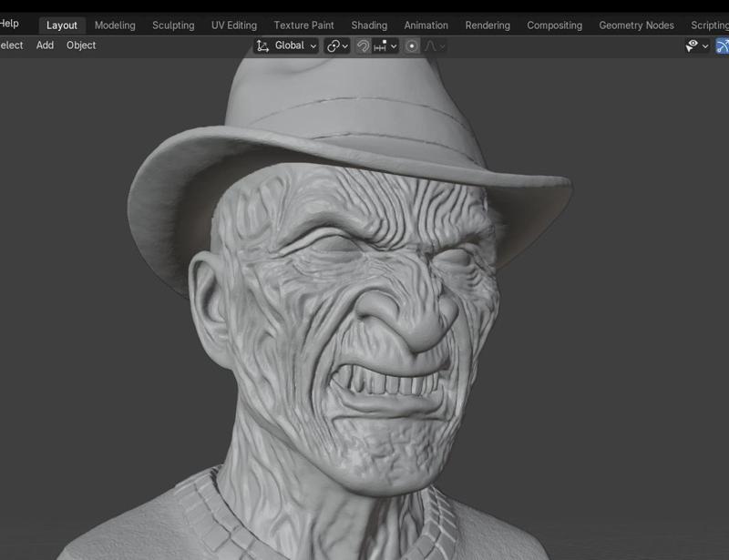Click the 3D Viewport editor type icon
The image size is (729, 560).
(723, 45)
